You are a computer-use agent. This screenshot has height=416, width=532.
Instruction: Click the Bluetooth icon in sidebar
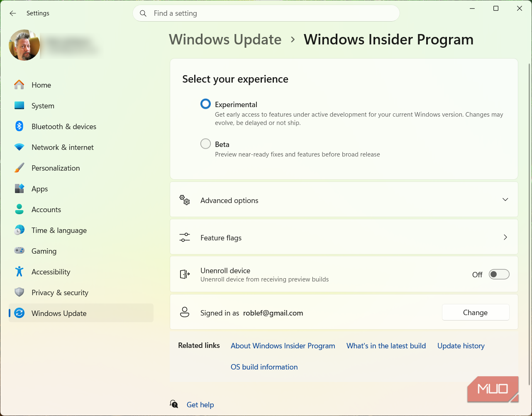pyautogui.click(x=19, y=126)
